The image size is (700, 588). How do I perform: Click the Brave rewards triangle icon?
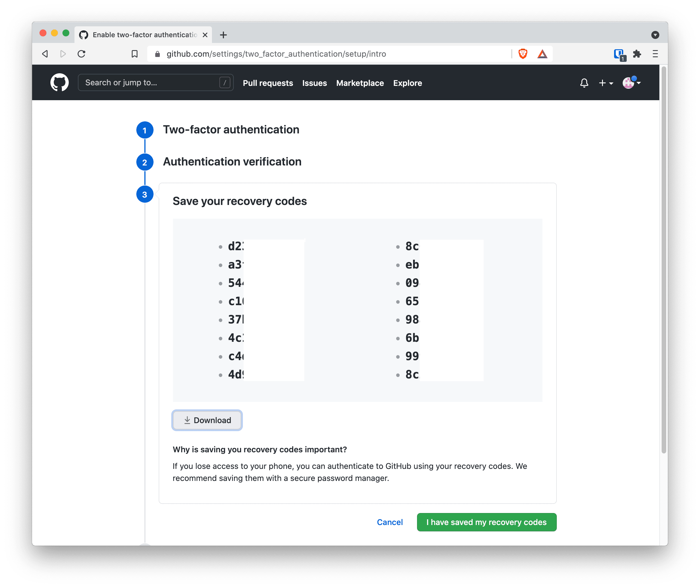coord(542,54)
